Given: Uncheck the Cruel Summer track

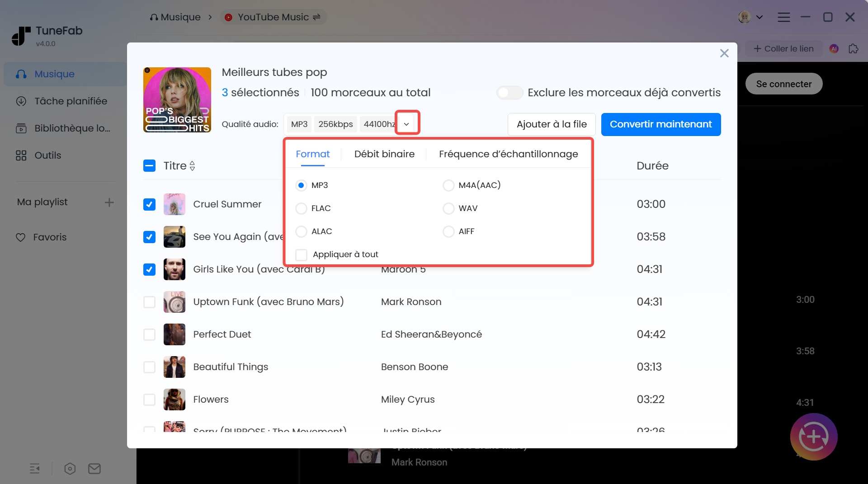Looking at the screenshot, I should click(x=149, y=204).
